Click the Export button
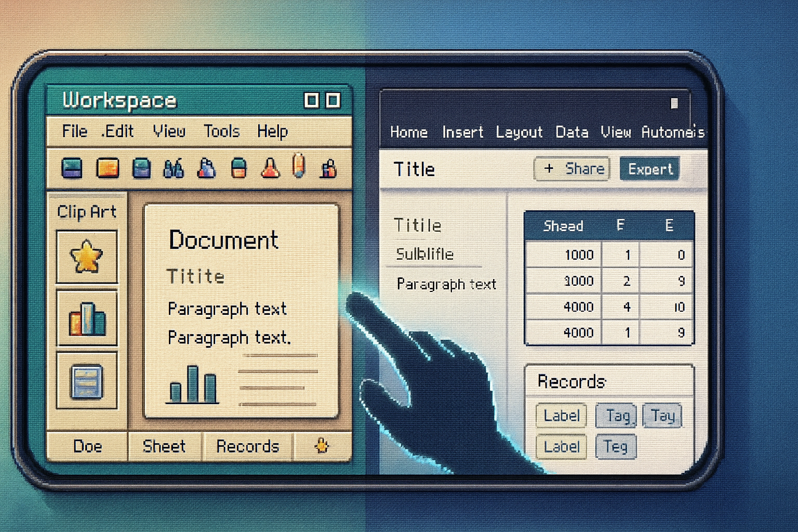The height and width of the screenshot is (532, 798). point(649,169)
